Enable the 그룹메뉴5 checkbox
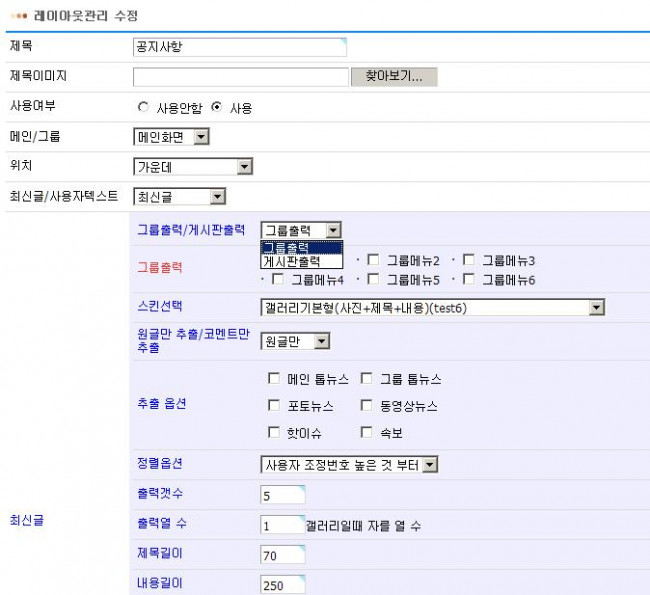Viewport: 650px width, 595px height. click(374, 280)
